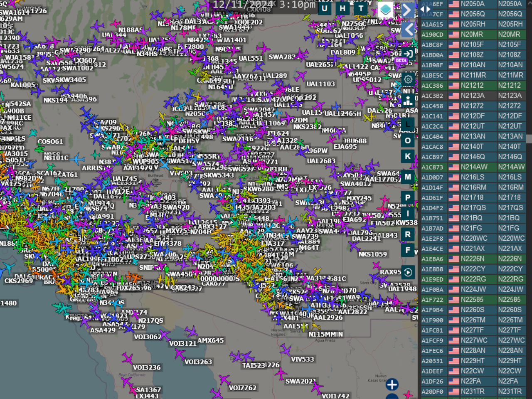This screenshot has width=532, height=399.
Task: Click hex A1D4F2 for N217QS
Action: tap(432, 208)
